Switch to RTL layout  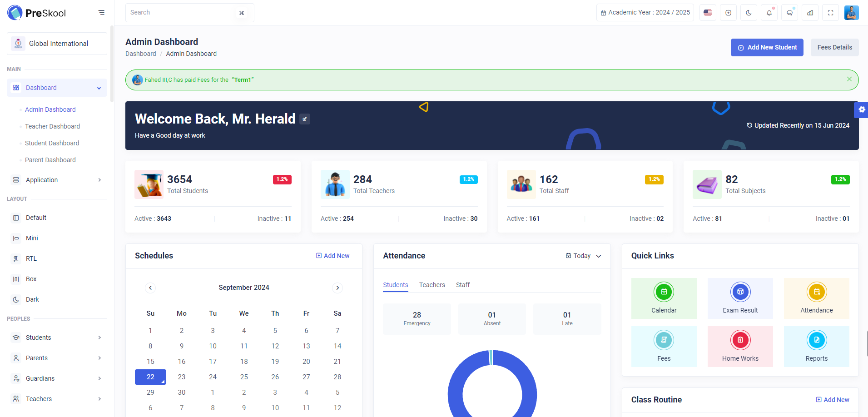pos(57,258)
